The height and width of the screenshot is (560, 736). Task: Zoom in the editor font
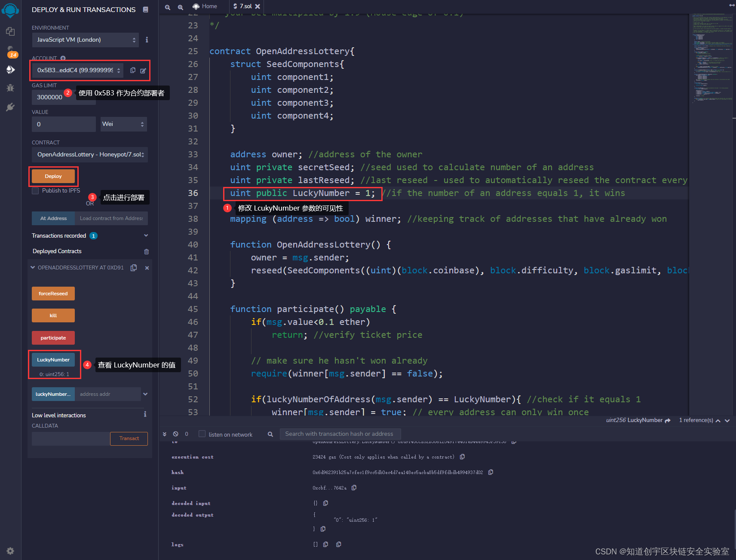(x=181, y=7)
